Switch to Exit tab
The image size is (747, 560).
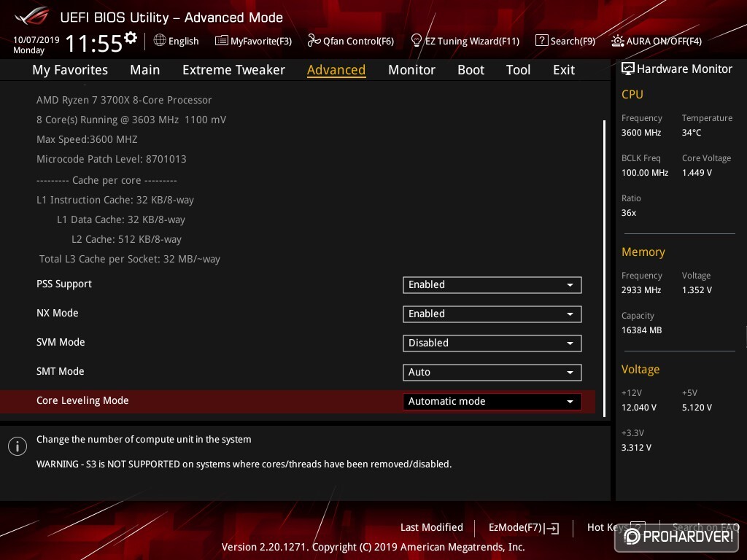click(x=564, y=70)
